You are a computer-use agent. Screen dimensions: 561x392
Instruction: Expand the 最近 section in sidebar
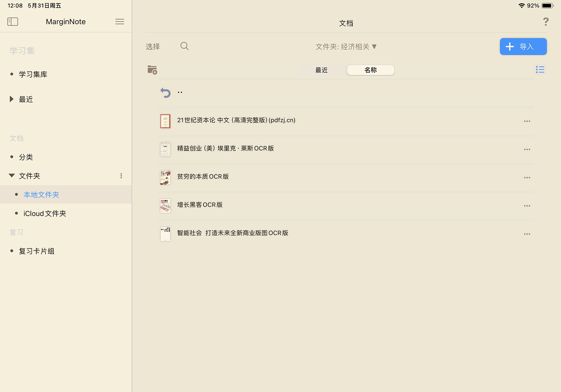tap(12, 99)
